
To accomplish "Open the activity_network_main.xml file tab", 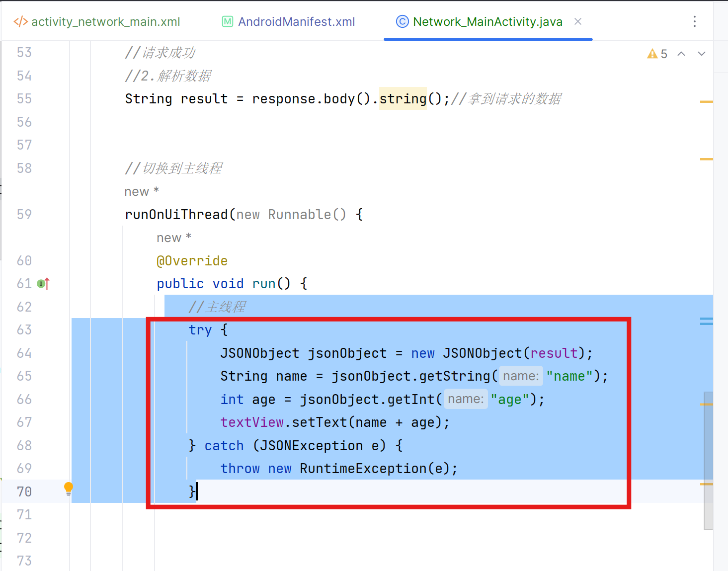I will click(x=106, y=21).
